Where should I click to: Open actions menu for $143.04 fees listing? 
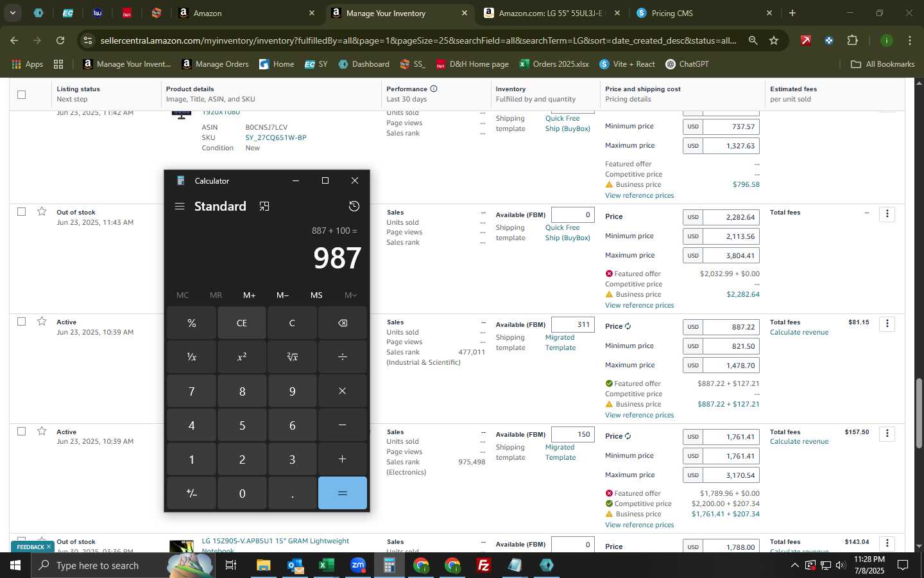[887, 543]
